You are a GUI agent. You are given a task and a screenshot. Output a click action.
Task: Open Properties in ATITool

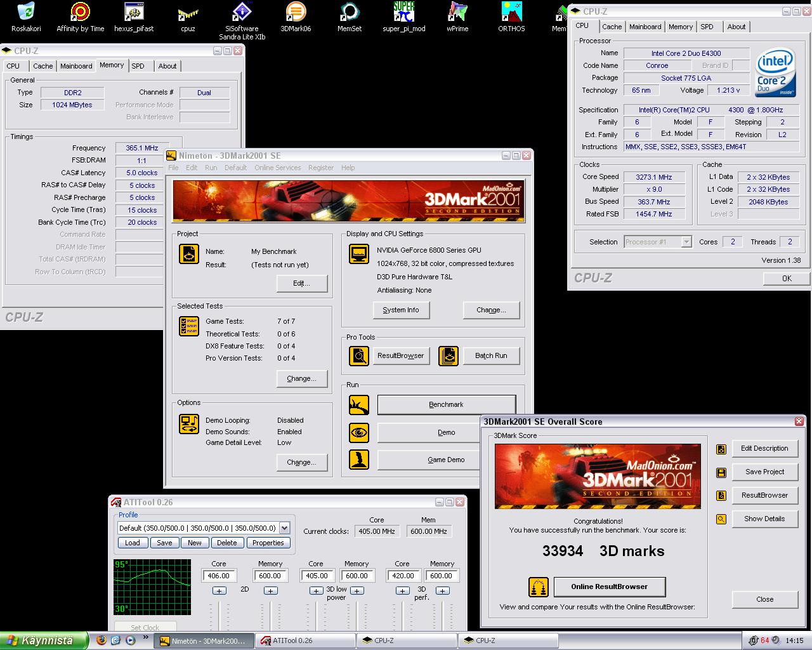[x=268, y=543]
